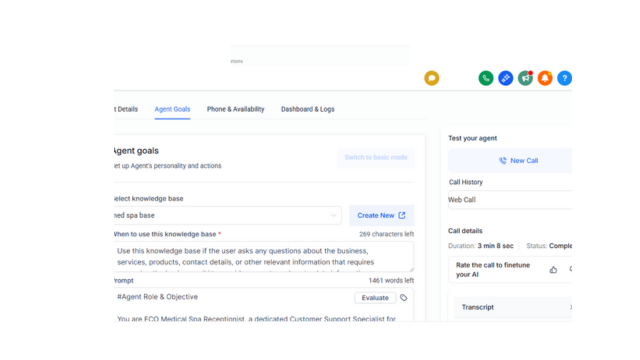
Task: Open the Web Call history dropdown
Action: [x=510, y=200]
